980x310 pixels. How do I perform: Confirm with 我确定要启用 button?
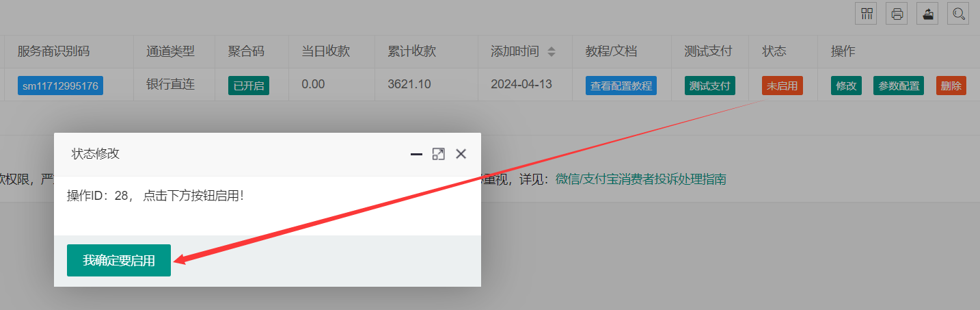(x=119, y=260)
